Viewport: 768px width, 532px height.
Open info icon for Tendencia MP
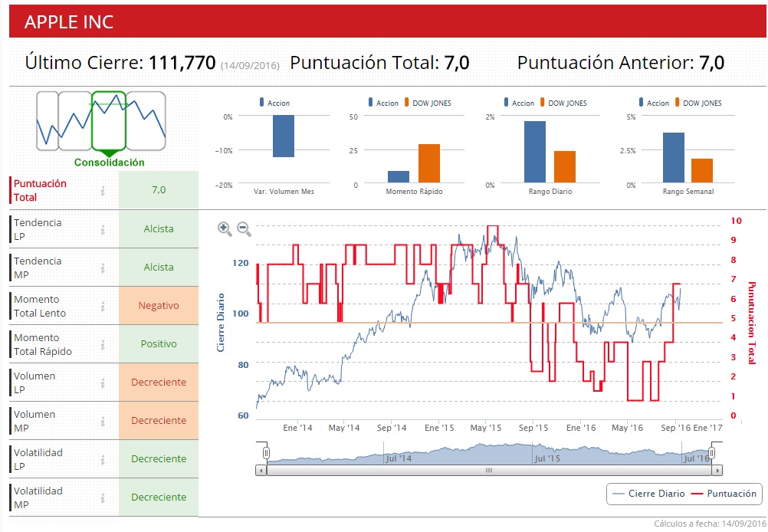(103, 268)
